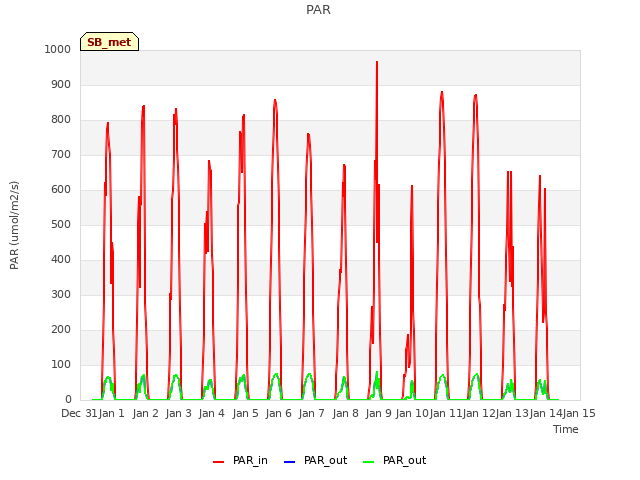
Task: Click the Jan 4 x-axis tick label
Action: point(211,413)
